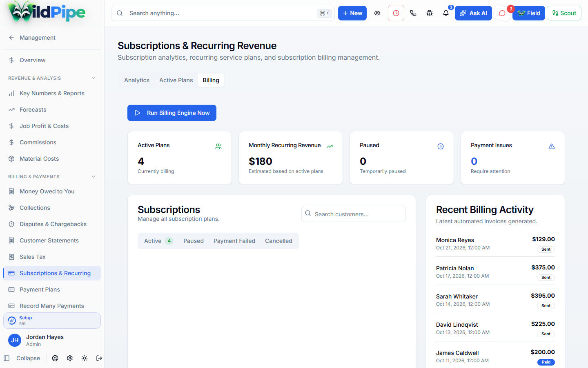Click the phone call icon
588x368 pixels.
point(413,13)
